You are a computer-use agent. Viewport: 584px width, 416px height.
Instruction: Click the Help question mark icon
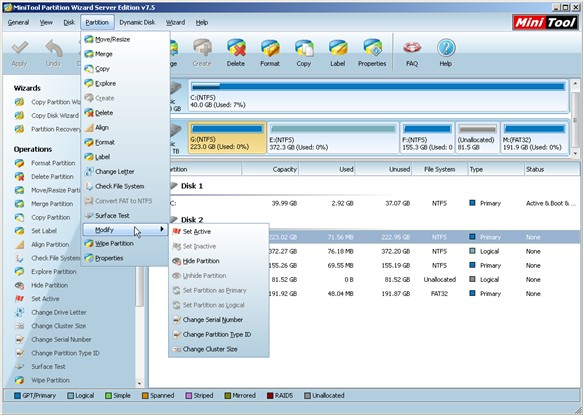coord(446,48)
